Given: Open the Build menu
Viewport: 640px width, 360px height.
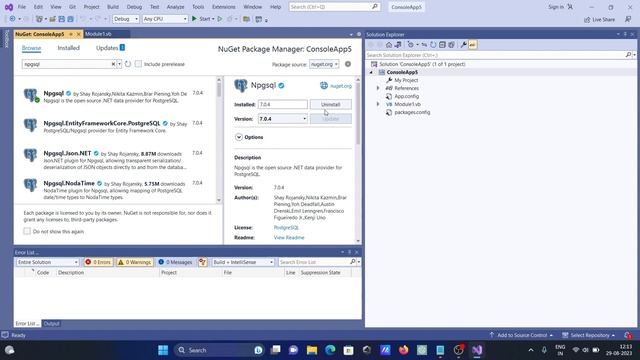Looking at the screenshot, I should coord(113,7).
